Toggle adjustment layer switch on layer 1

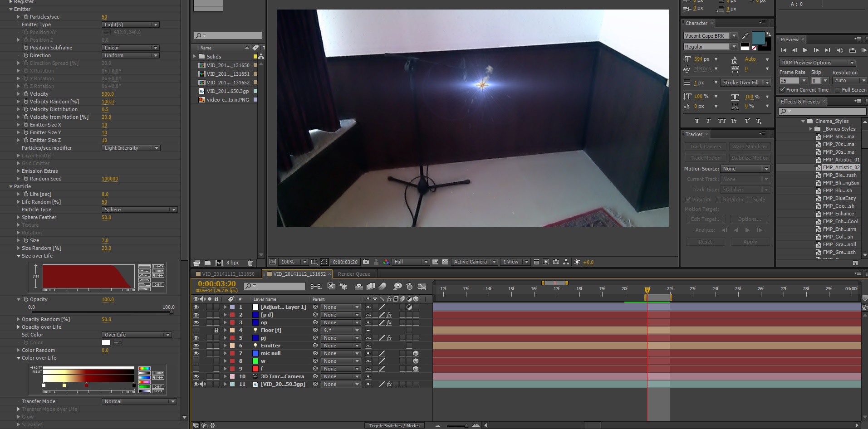point(409,307)
